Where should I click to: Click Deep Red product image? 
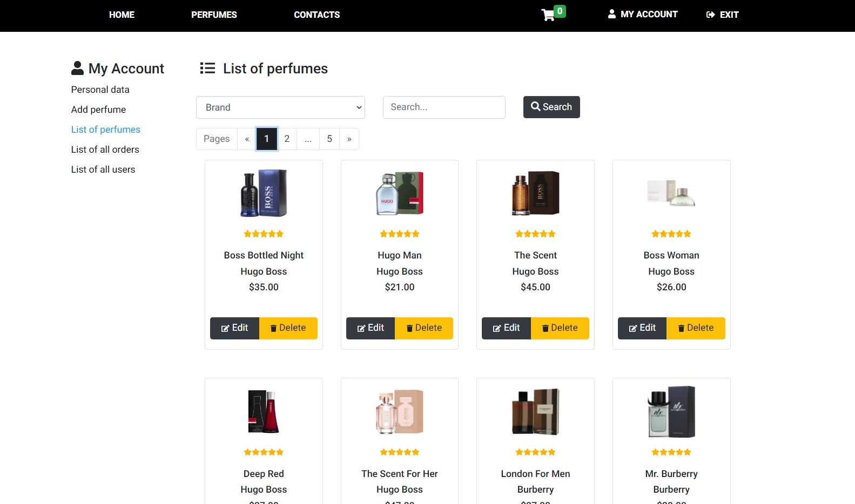tap(264, 411)
